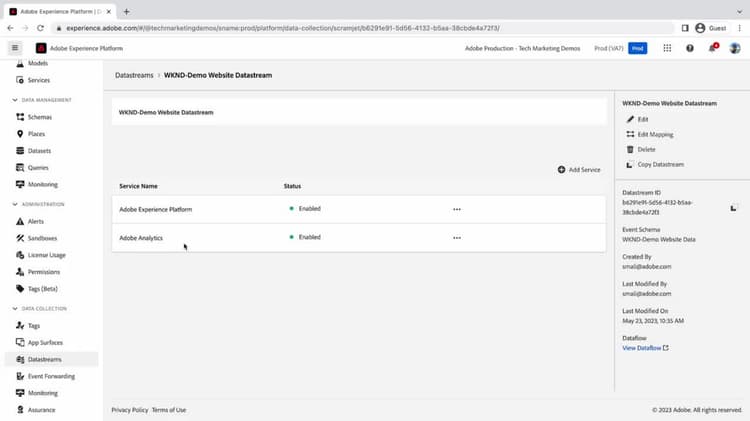750x421 pixels.
Task: Click the Queries icon in sidebar
Action: pos(20,167)
